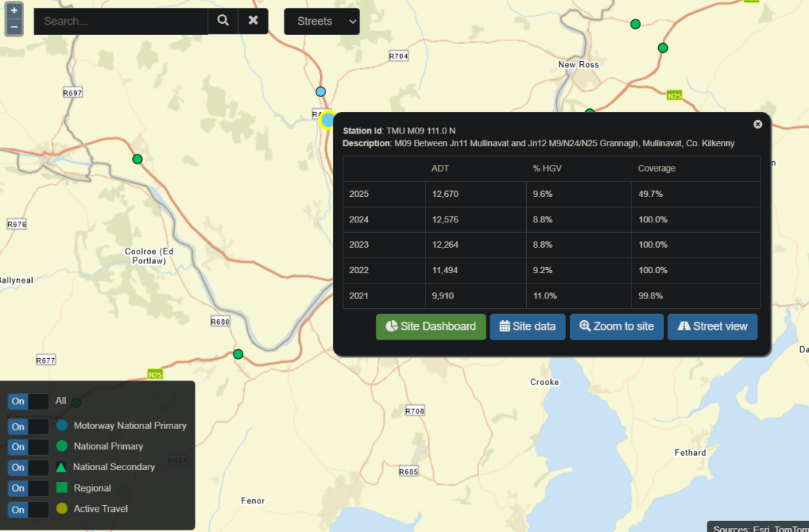Click the green Regional square legend symbol
Image resolution: width=809 pixels, height=532 pixels.
61,488
